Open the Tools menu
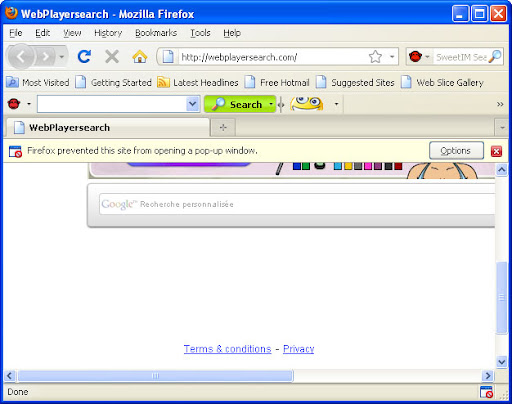Image resolution: width=512 pixels, height=404 pixels. tap(200, 33)
